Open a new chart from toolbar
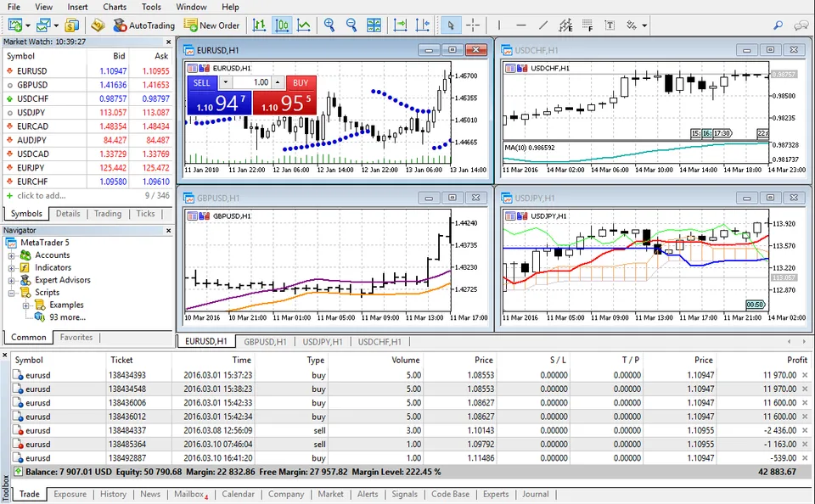This screenshot has height=504, width=815. tap(15, 25)
